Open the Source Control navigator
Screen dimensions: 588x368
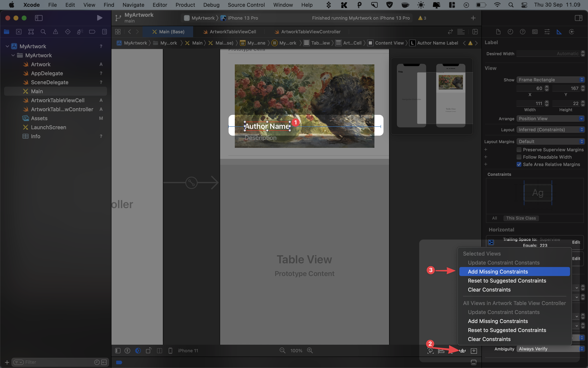pos(19,32)
